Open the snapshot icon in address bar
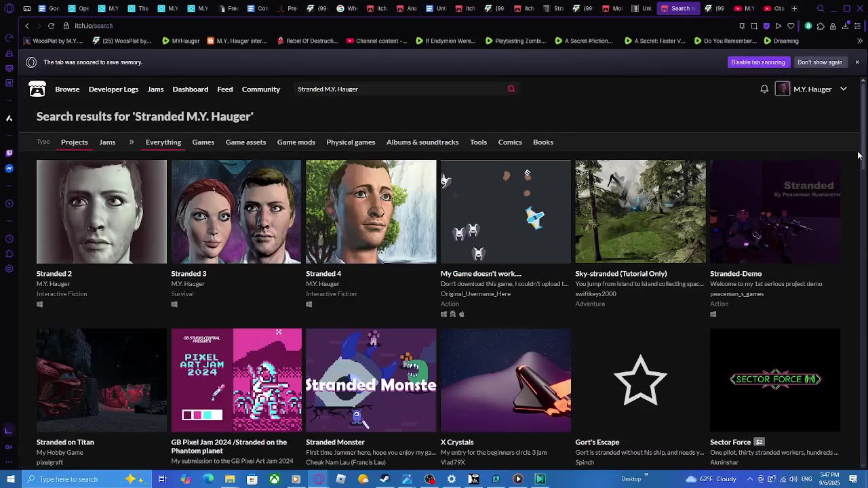 tap(754, 26)
